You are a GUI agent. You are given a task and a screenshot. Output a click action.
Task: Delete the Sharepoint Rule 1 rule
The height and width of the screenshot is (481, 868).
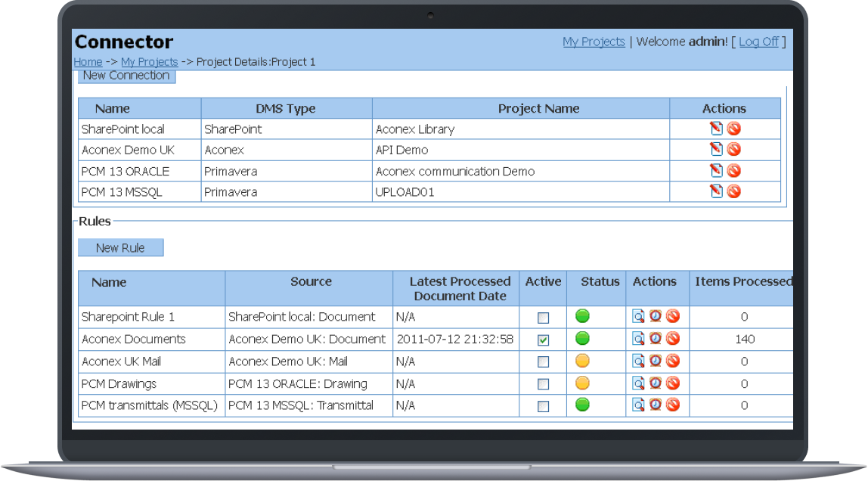click(673, 316)
